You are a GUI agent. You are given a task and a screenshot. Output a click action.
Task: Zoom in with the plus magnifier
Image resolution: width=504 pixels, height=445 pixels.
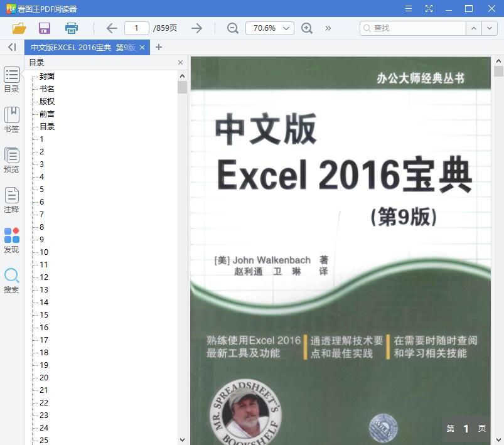click(307, 28)
